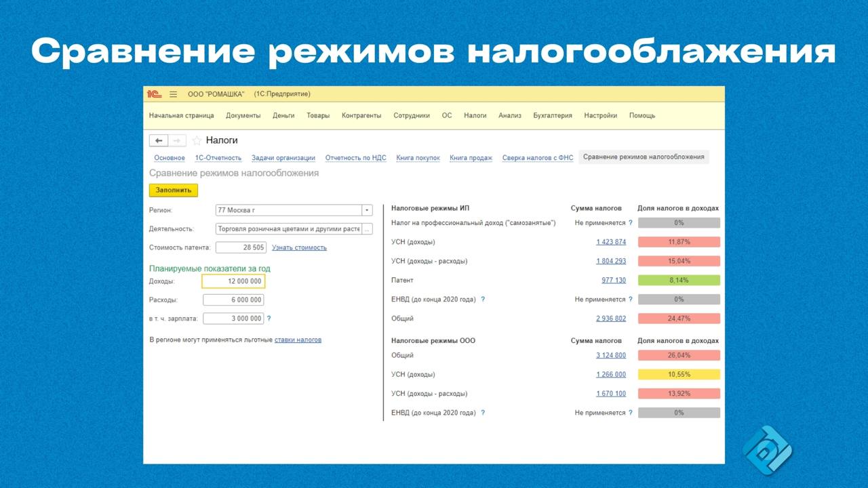Open the Помощь menu

pos(642,116)
